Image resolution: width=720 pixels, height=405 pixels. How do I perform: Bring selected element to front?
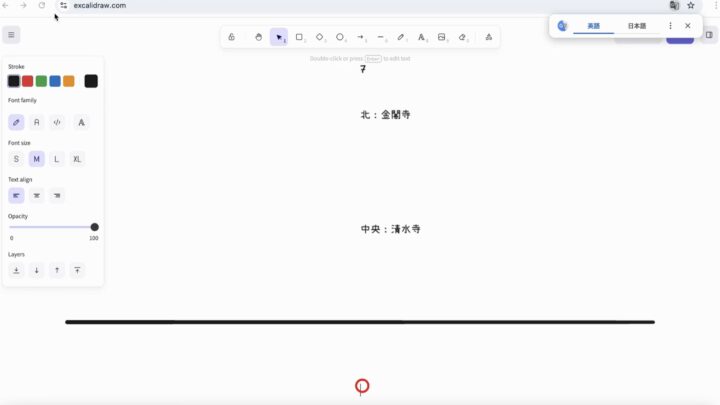tap(77, 270)
